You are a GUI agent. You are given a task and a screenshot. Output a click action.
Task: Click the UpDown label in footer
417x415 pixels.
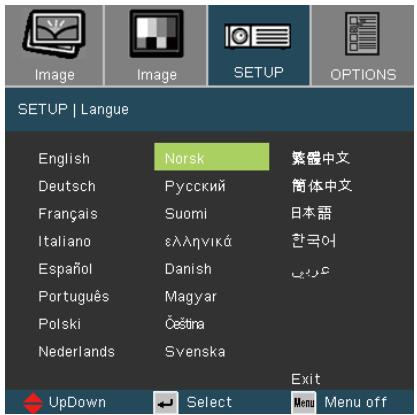tap(77, 403)
